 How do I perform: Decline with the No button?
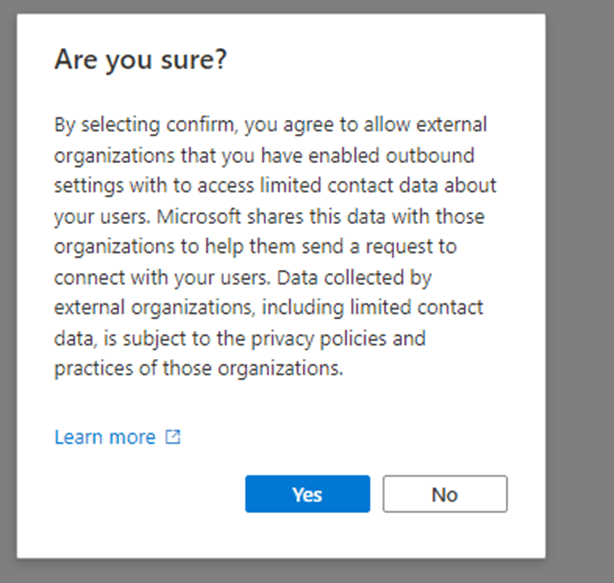(x=444, y=494)
